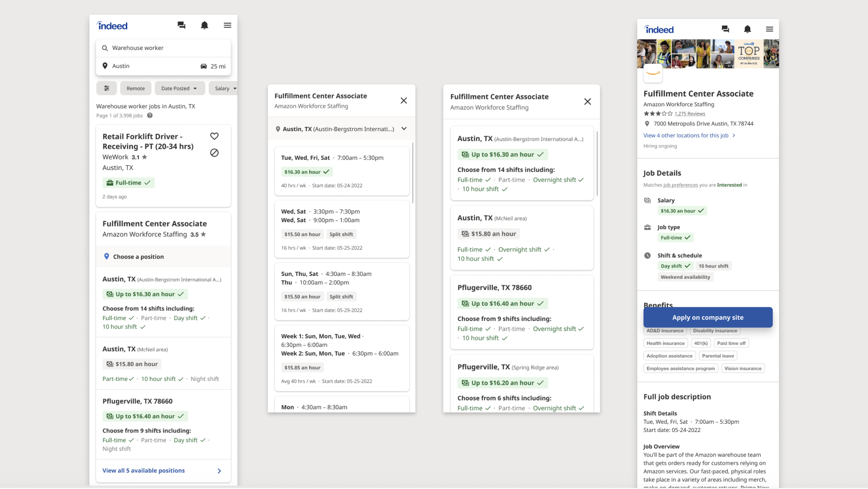Click the Vision insurance benefit chip

click(x=743, y=369)
